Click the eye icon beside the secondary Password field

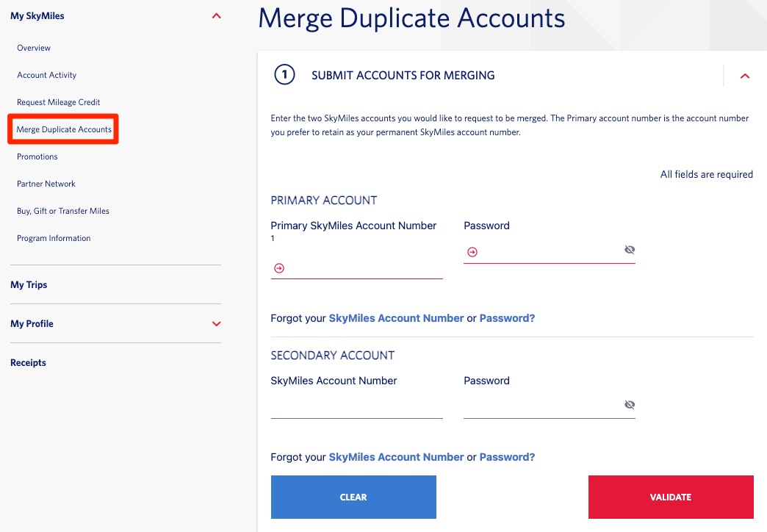click(630, 404)
